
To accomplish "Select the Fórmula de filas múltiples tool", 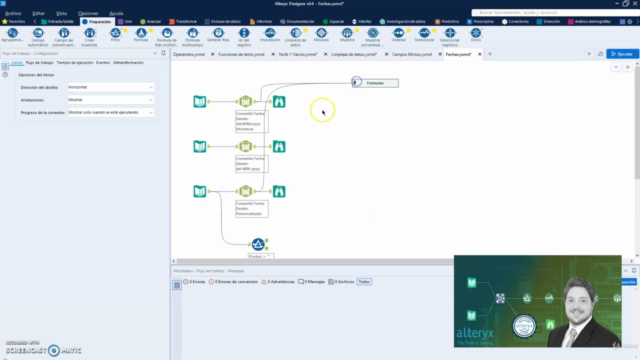I will pyautogui.click(x=167, y=37).
